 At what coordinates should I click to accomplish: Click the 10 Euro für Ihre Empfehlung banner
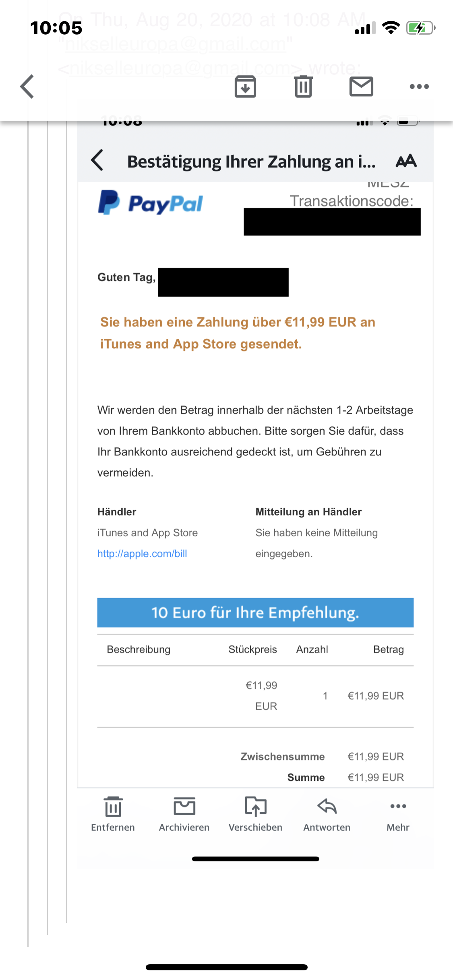click(x=255, y=612)
